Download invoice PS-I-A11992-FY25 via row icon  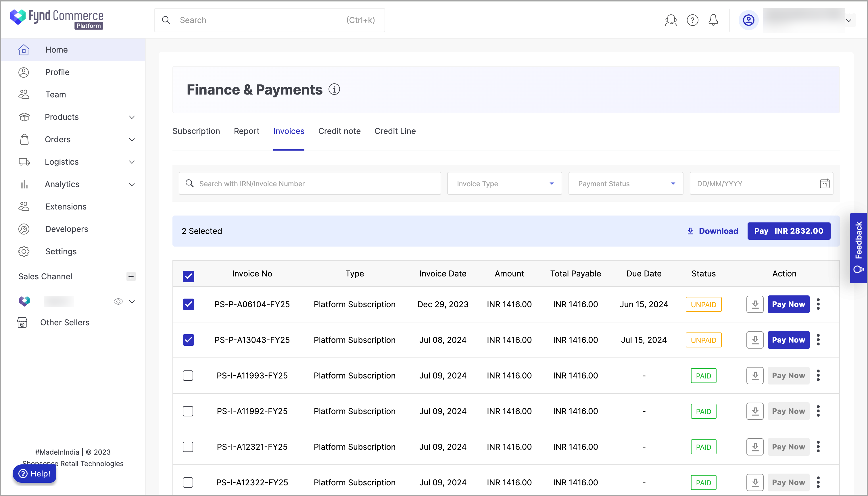point(755,411)
